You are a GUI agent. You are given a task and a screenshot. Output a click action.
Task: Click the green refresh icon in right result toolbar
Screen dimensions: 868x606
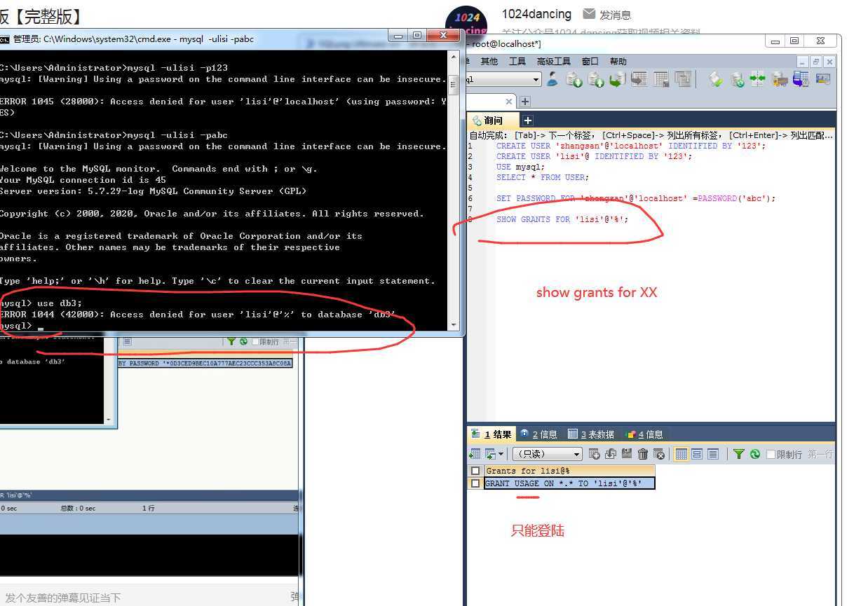(754, 454)
